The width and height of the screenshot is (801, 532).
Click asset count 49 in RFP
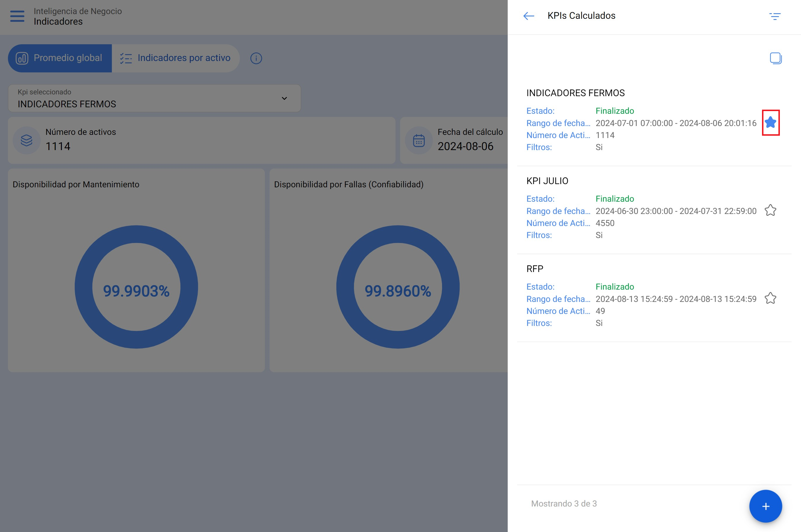point(600,311)
